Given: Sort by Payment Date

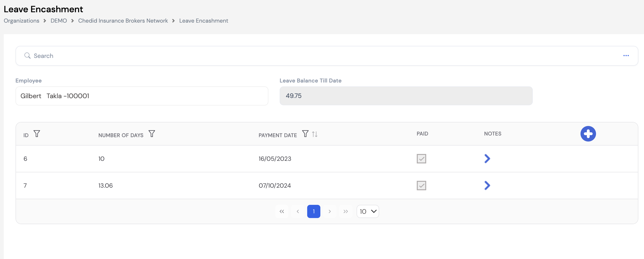Looking at the screenshot, I should (315, 134).
